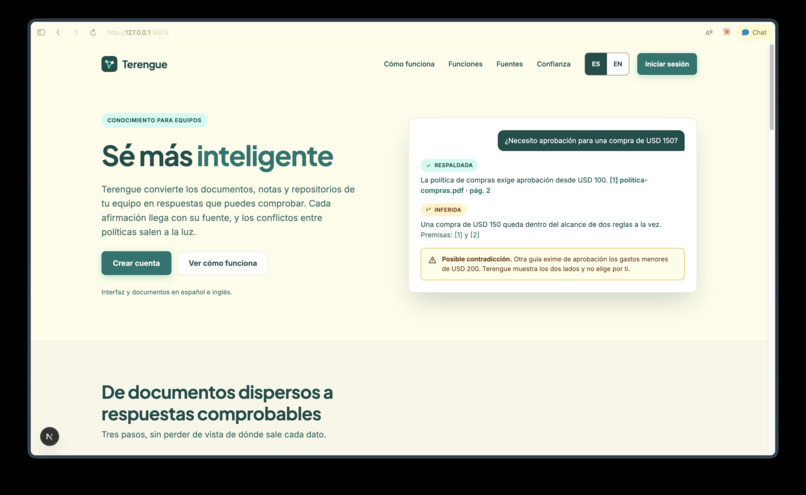The height and width of the screenshot is (495, 806).
Task: Click the RESPALDADA checkmark badge
Action: pyautogui.click(x=449, y=166)
